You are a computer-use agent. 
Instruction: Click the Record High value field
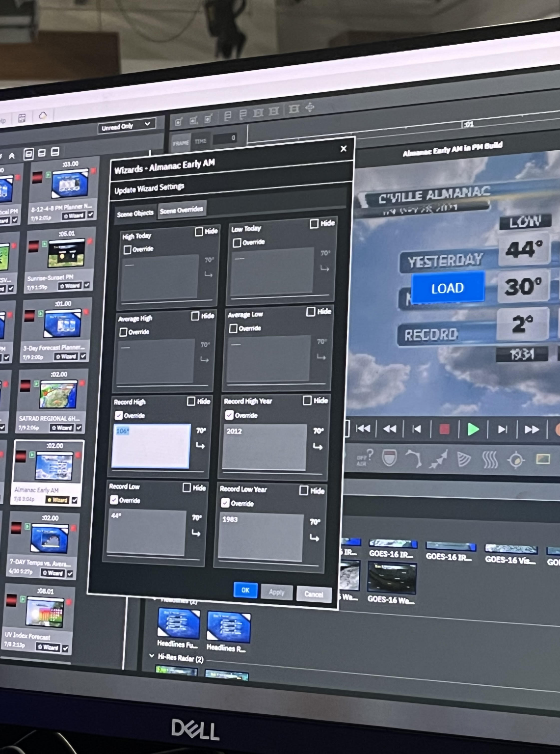(151, 446)
